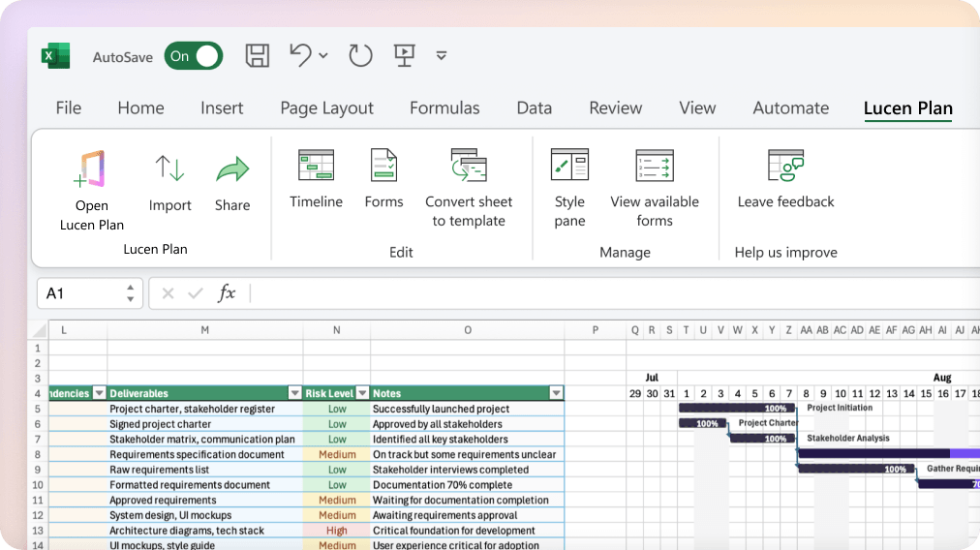The image size is (980, 550).
Task: Open the Automate tab
Action: (790, 108)
